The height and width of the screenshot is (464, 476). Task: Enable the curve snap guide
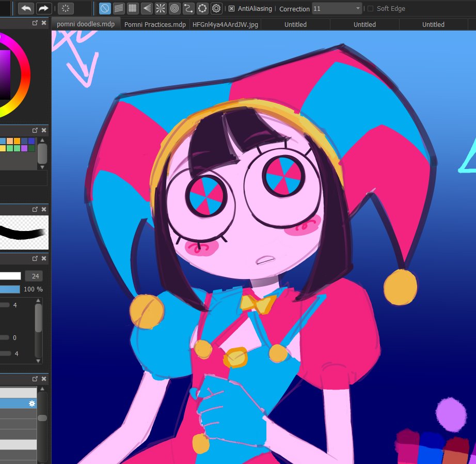click(x=188, y=8)
